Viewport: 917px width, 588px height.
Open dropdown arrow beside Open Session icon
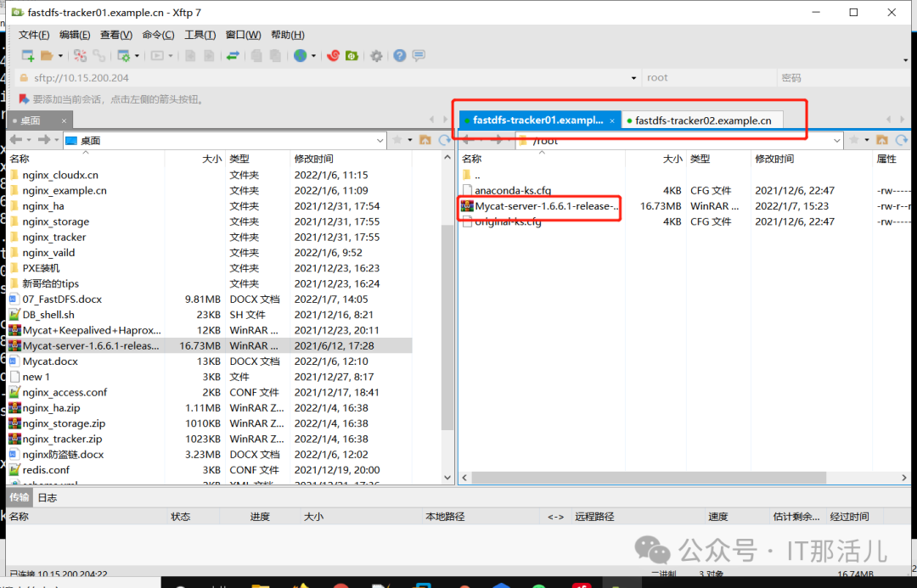tap(60, 56)
